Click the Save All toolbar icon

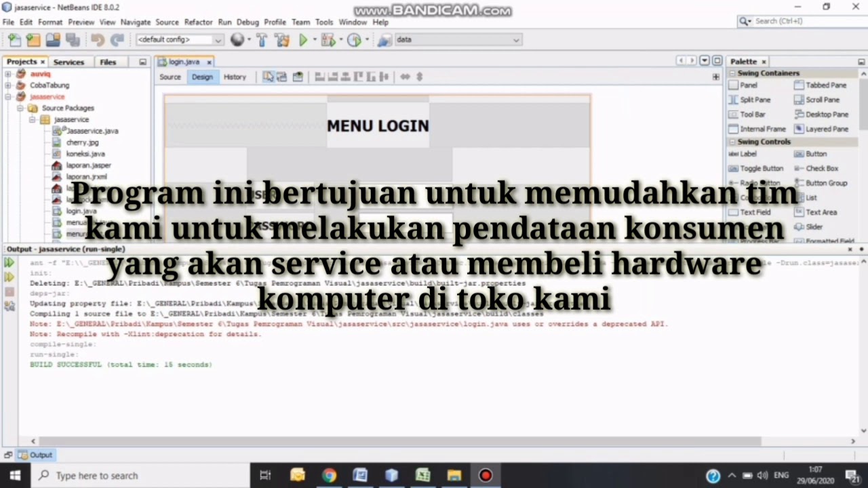tap(73, 40)
